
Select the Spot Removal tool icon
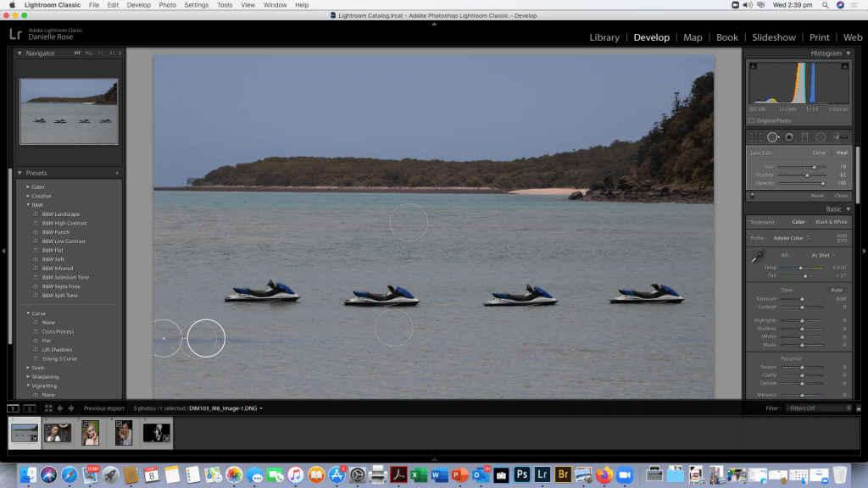(x=772, y=137)
